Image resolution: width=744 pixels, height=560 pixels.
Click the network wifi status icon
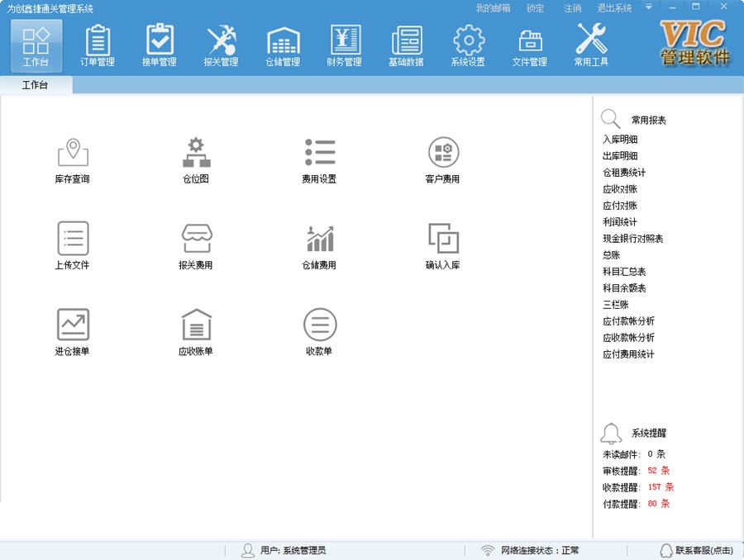487,550
